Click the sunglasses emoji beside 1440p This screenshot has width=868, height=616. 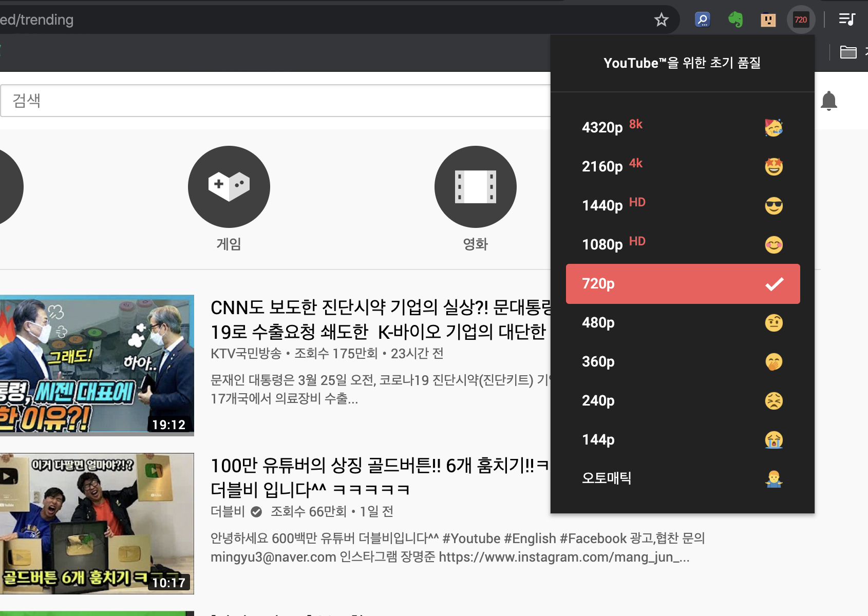[x=773, y=206]
